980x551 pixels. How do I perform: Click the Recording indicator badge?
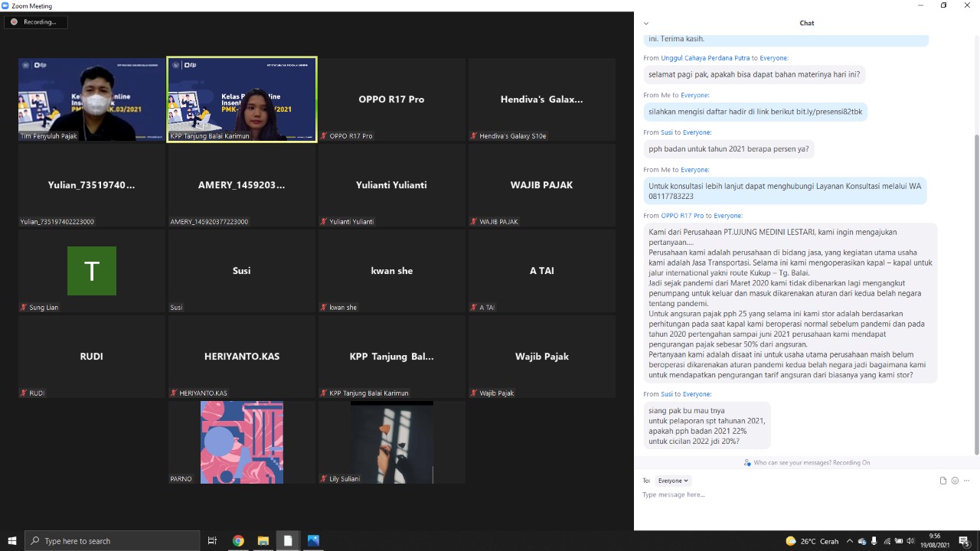click(35, 22)
